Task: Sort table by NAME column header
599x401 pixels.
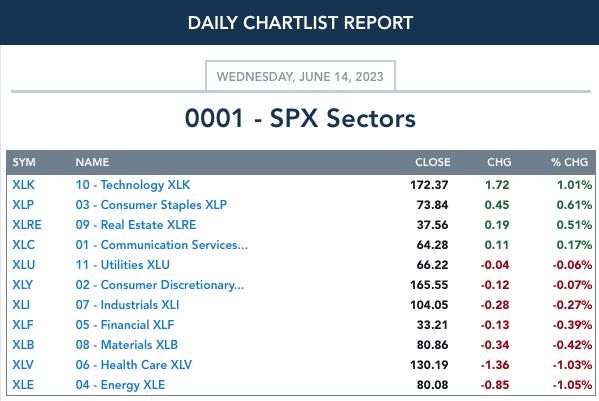Action: click(x=92, y=162)
